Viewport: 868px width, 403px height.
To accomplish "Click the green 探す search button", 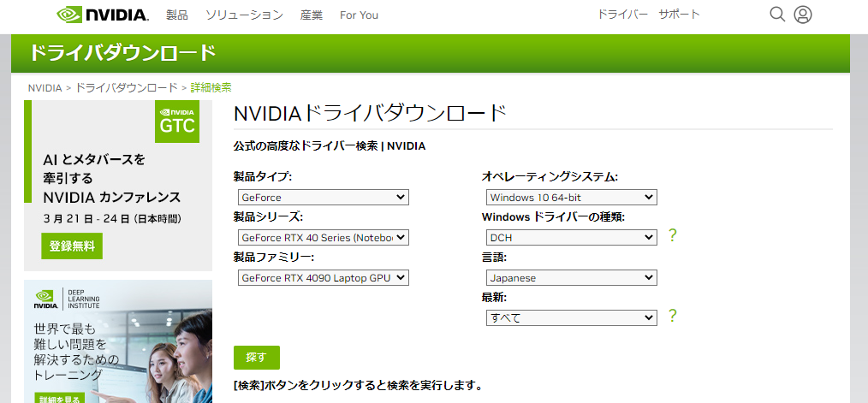I will 256,358.
